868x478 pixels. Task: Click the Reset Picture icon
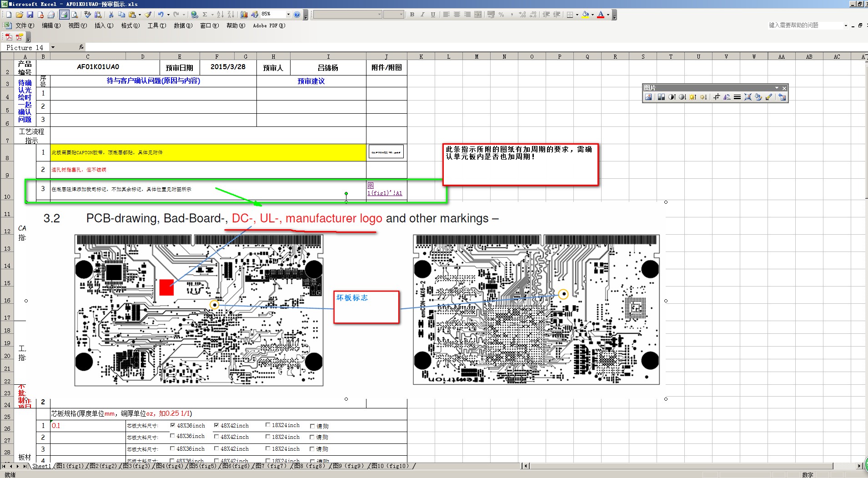click(x=782, y=97)
